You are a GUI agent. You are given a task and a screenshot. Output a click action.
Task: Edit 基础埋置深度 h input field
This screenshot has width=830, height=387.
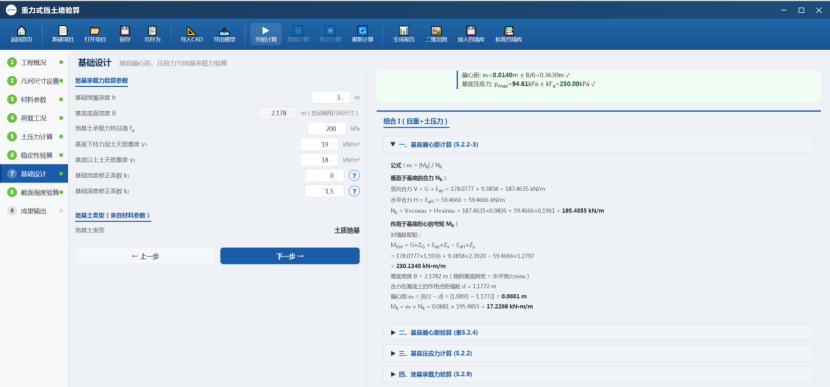331,97
